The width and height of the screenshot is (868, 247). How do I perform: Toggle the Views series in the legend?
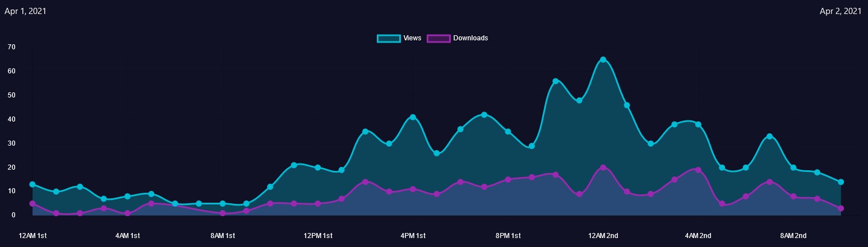pyautogui.click(x=412, y=38)
